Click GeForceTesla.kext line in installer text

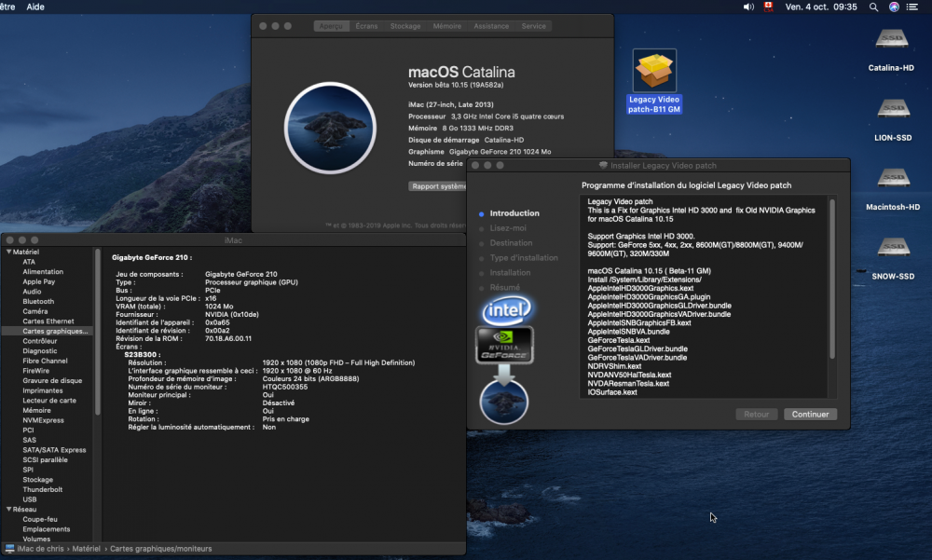[x=618, y=341]
